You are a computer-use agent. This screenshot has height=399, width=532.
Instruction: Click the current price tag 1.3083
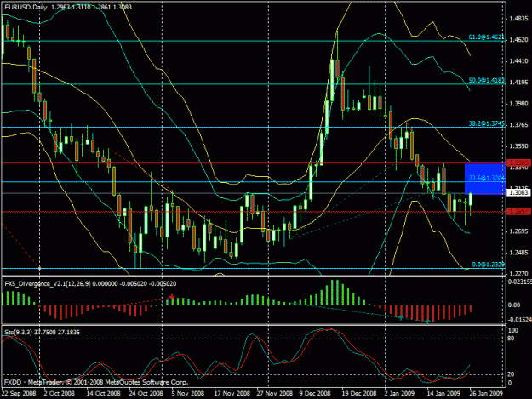click(x=518, y=192)
